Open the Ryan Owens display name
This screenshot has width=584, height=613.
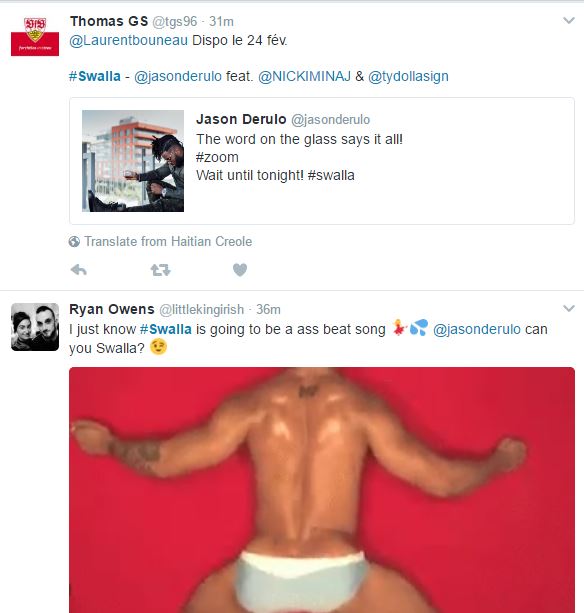[x=112, y=309]
